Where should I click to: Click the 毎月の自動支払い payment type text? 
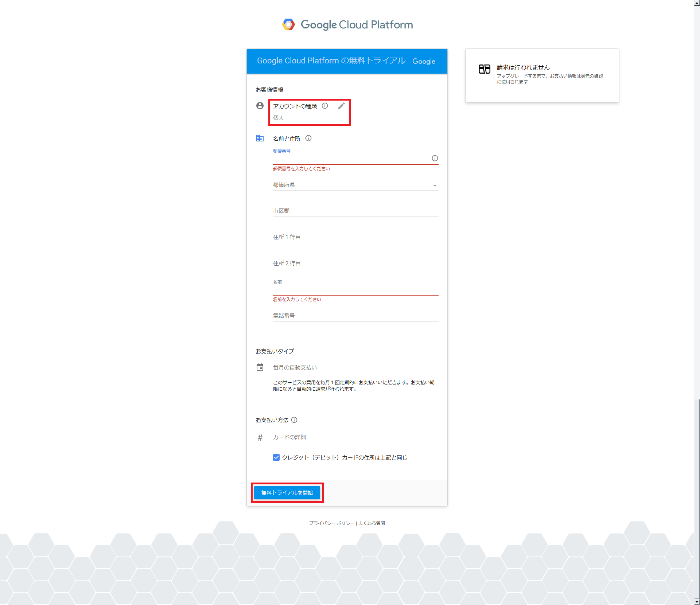(x=295, y=367)
